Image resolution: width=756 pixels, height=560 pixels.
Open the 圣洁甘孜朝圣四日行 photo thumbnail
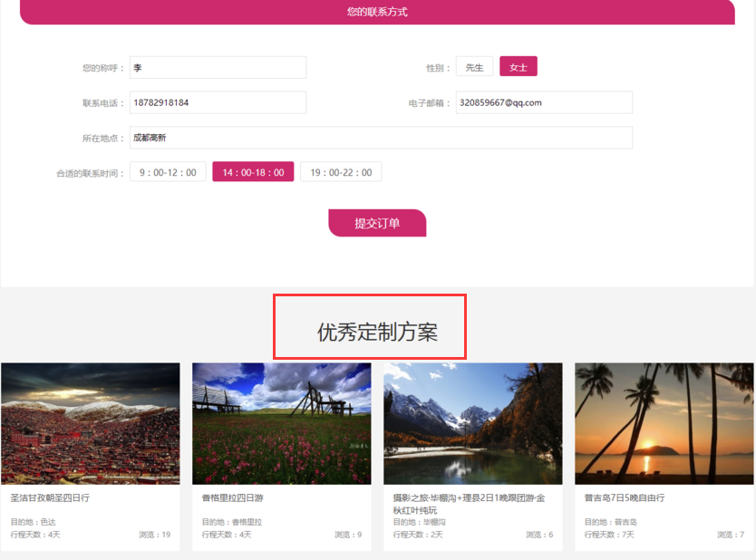[x=91, y=423]
